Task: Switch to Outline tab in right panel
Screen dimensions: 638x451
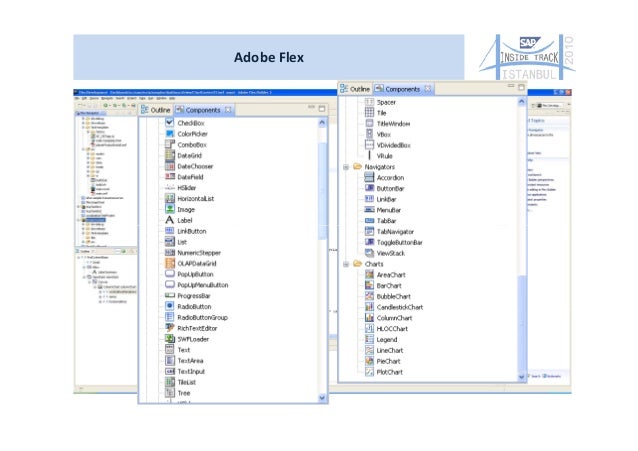Action: click(x=355, y=89)
